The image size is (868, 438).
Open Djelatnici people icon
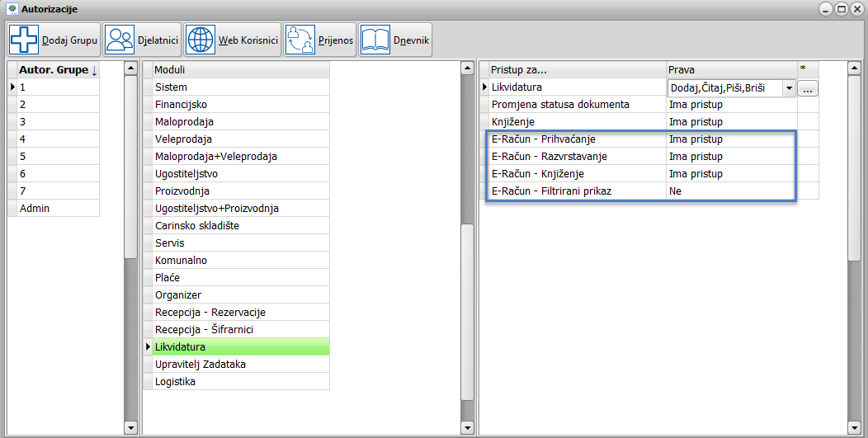click(120, 40)
